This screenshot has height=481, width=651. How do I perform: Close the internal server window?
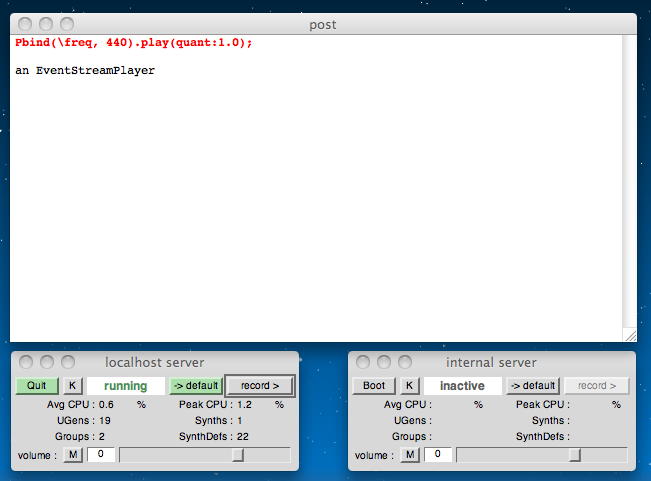(363, 362)
